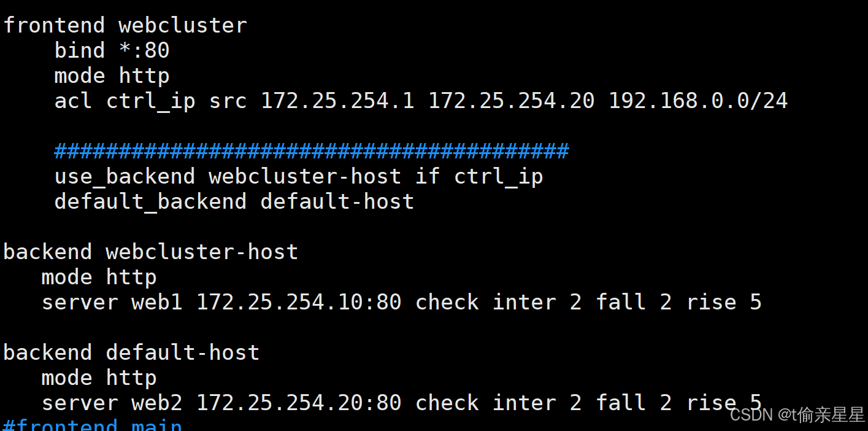Click the 'use_backend' keyword
The height and width of the screenshot is (431, 868).
point(125,177)
